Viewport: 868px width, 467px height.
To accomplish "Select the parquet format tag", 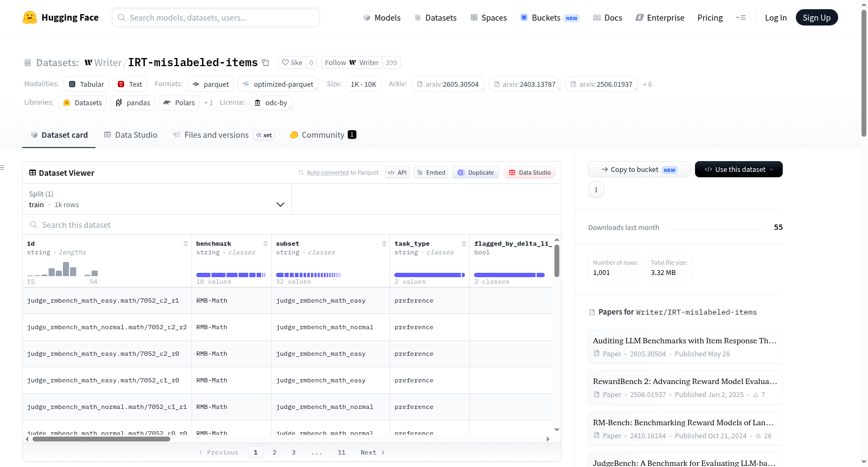I will coord(210,85).
